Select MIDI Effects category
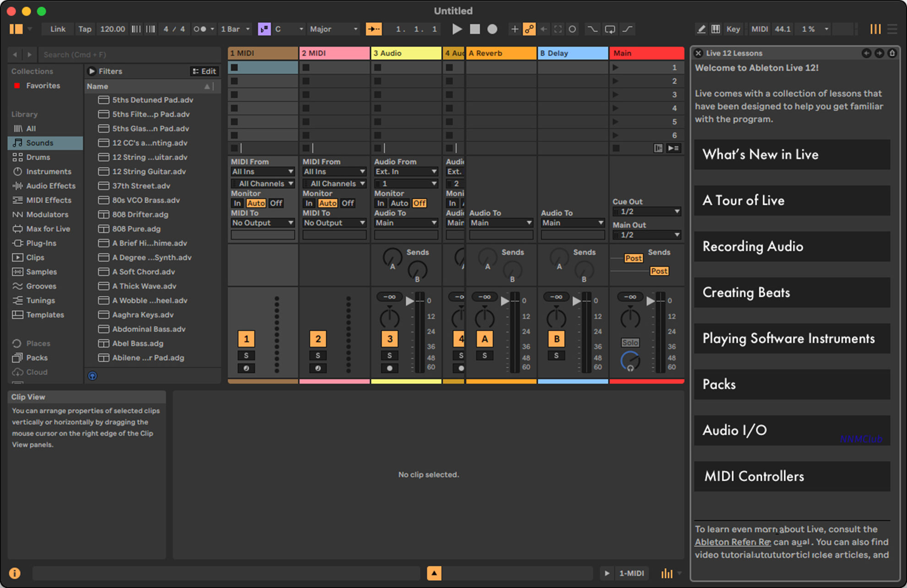 click(x=45, y=200)
